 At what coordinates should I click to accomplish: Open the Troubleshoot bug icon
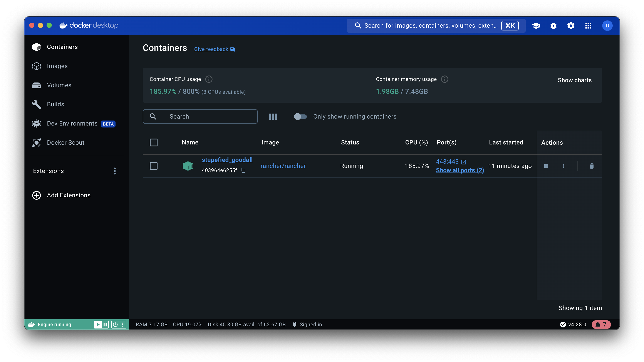point(553,25)
